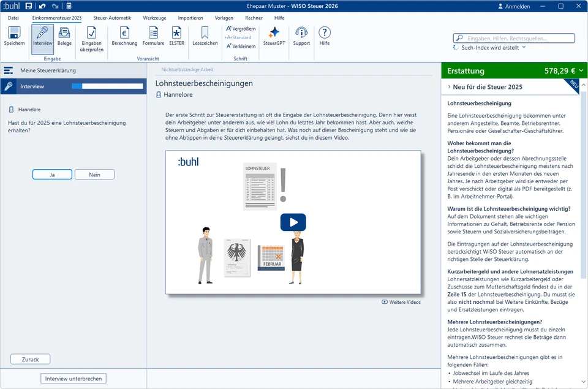Click into the search field for Eingaben, Hilfen
588x389 pixels.
click(518, 38)
